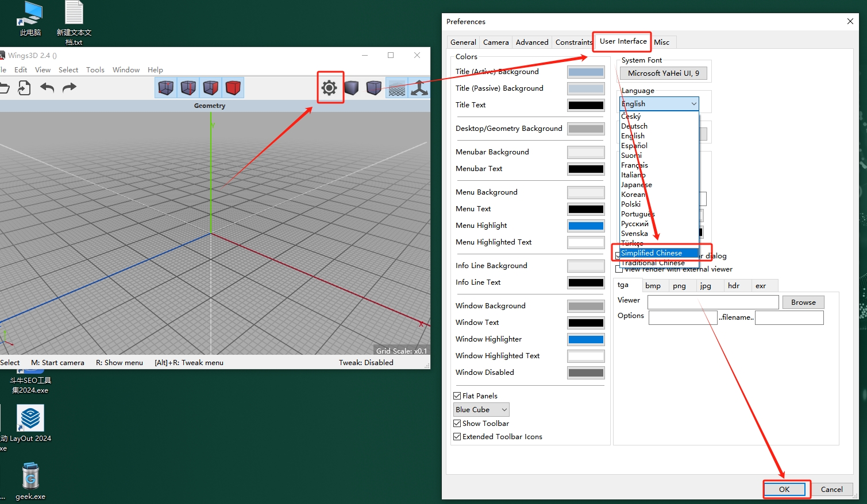Switch to the Constraints preferences tab

coord(573,42)
